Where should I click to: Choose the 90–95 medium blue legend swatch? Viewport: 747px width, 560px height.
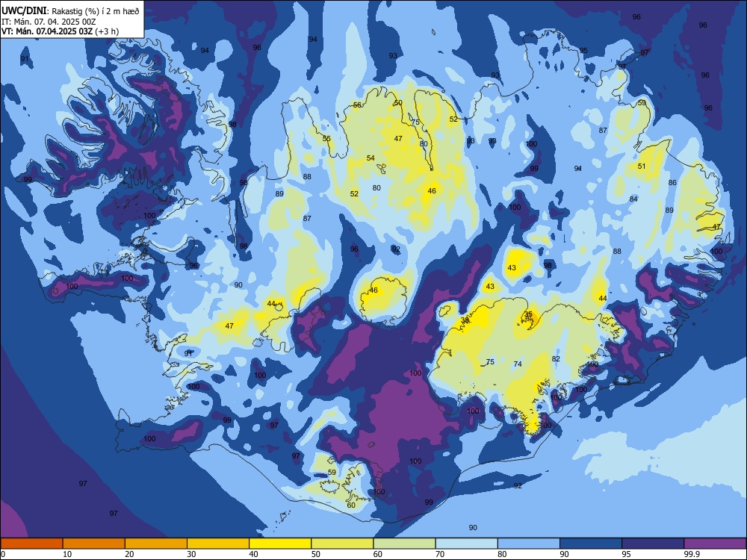[591, 544]
